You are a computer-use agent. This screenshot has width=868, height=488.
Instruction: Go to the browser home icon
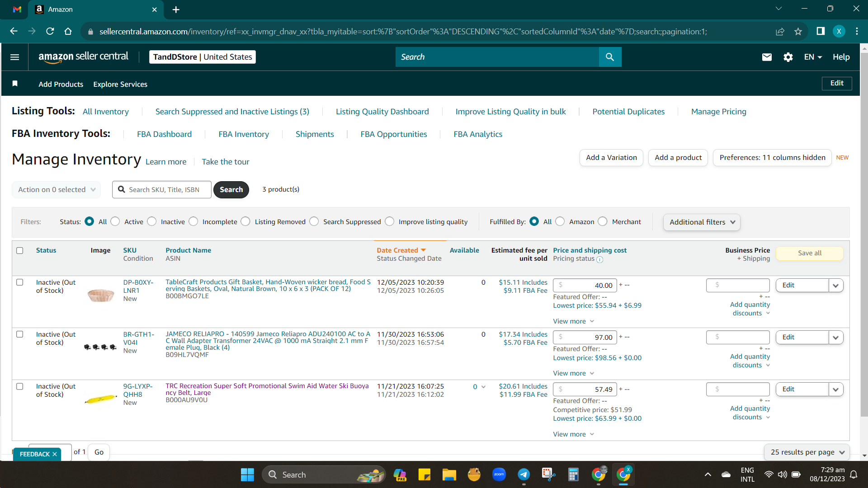point(68,31)
